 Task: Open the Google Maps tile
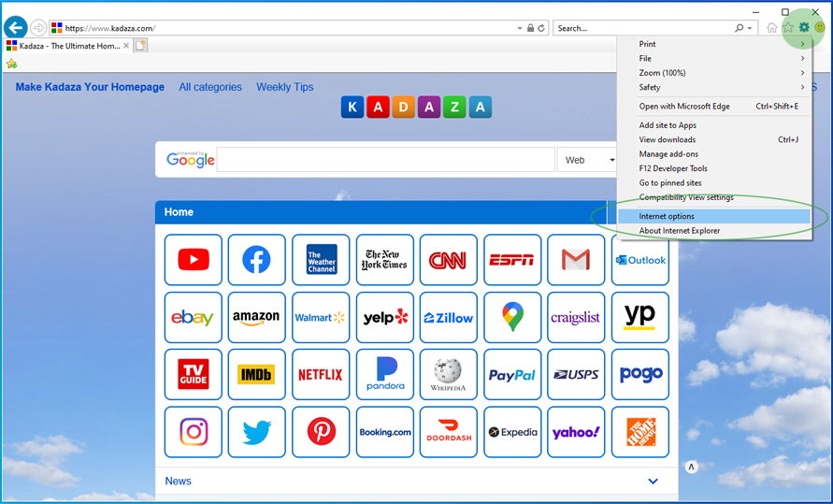point(512,318)
